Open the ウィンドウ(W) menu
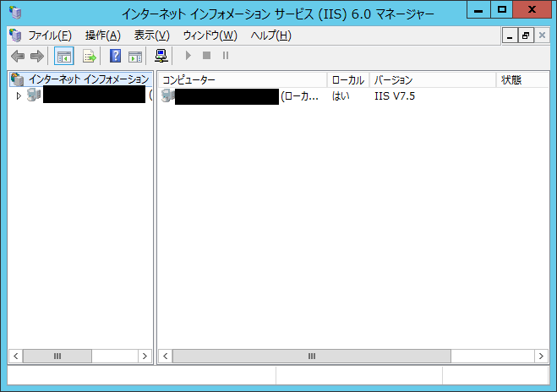The width and height of the screenshot is (557, 392). [x=210, y=35]
